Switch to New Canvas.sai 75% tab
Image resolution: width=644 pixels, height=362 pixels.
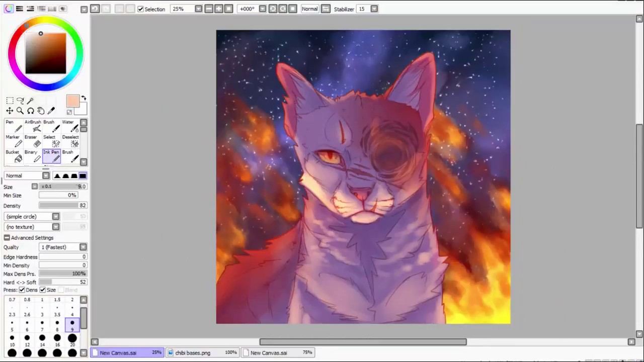(x=278, y=353)
